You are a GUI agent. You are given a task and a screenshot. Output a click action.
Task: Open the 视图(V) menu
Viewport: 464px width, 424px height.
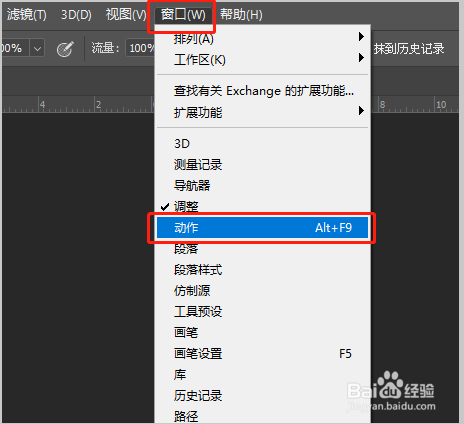tap(126, 15)
